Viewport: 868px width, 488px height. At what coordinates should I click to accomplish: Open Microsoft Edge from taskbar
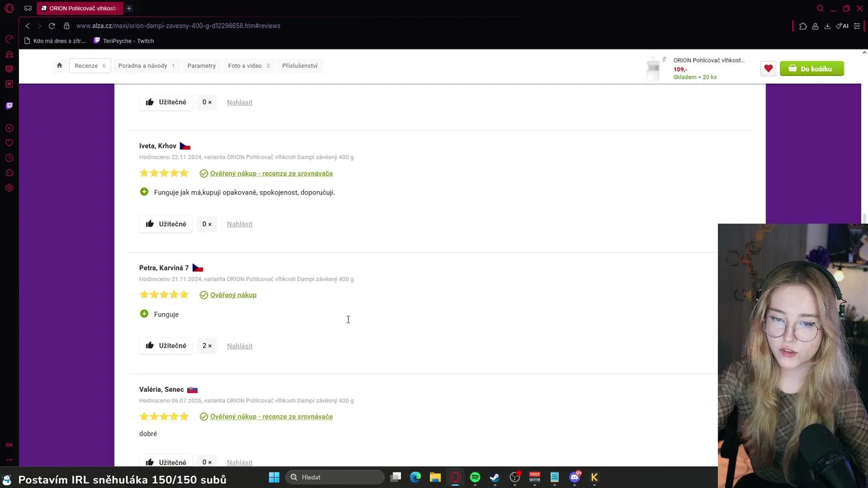415,477
